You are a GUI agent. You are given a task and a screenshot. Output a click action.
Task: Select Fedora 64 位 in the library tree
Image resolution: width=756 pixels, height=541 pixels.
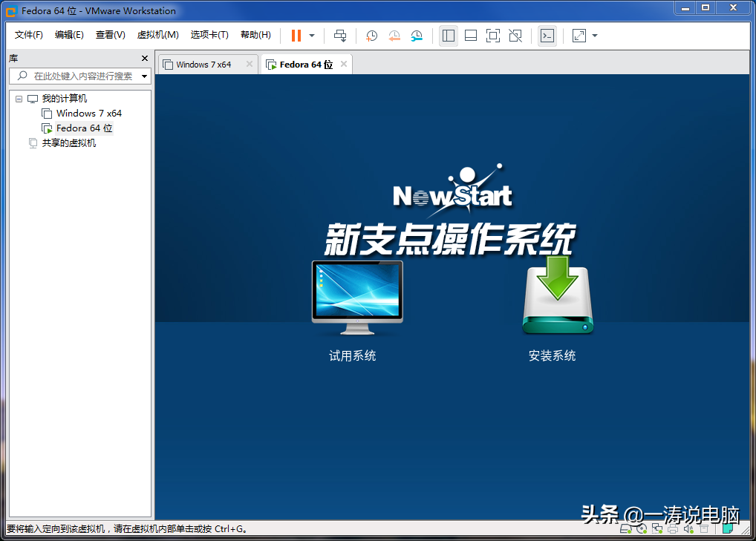point(84,128)
